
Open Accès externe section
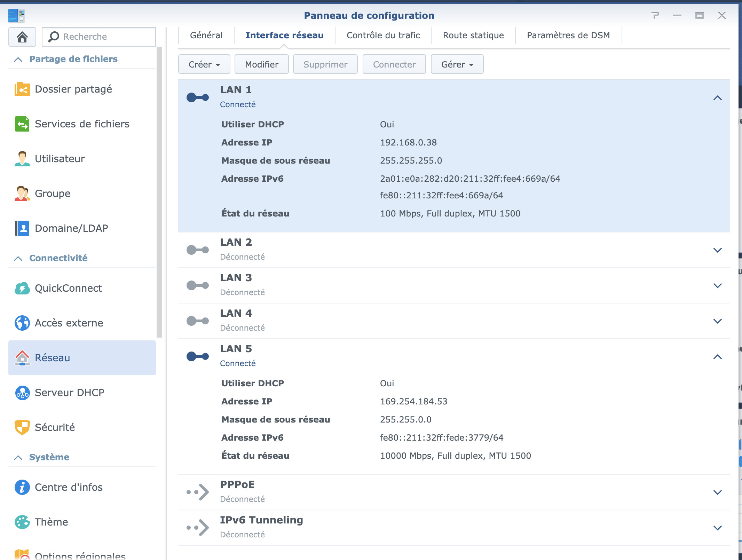tap(69, 323)
